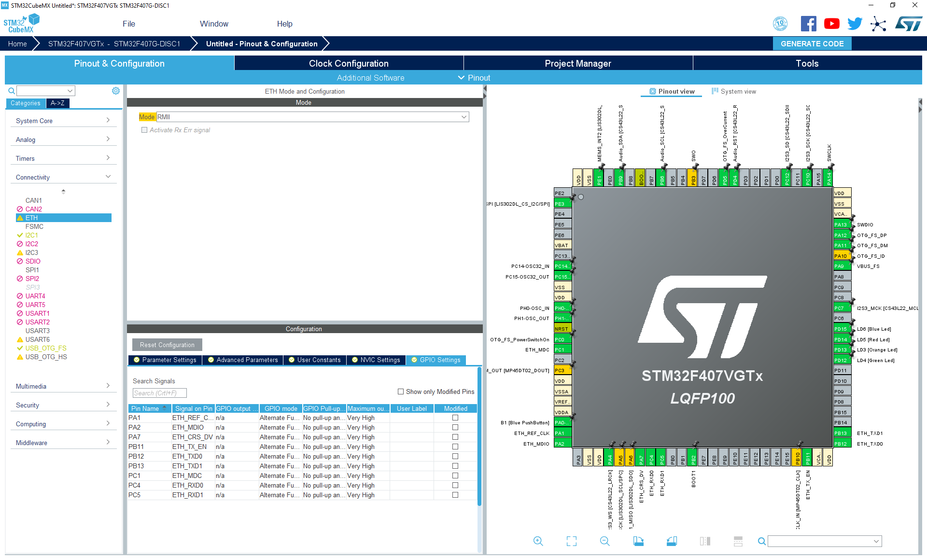This screenshot has height=560, width=927.
Task: Check Modified box for PA7 row
Action: (x=455, y=437)
